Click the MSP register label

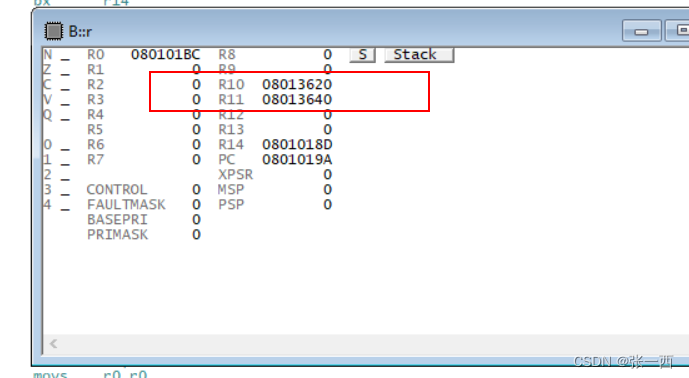pos(231,189)
